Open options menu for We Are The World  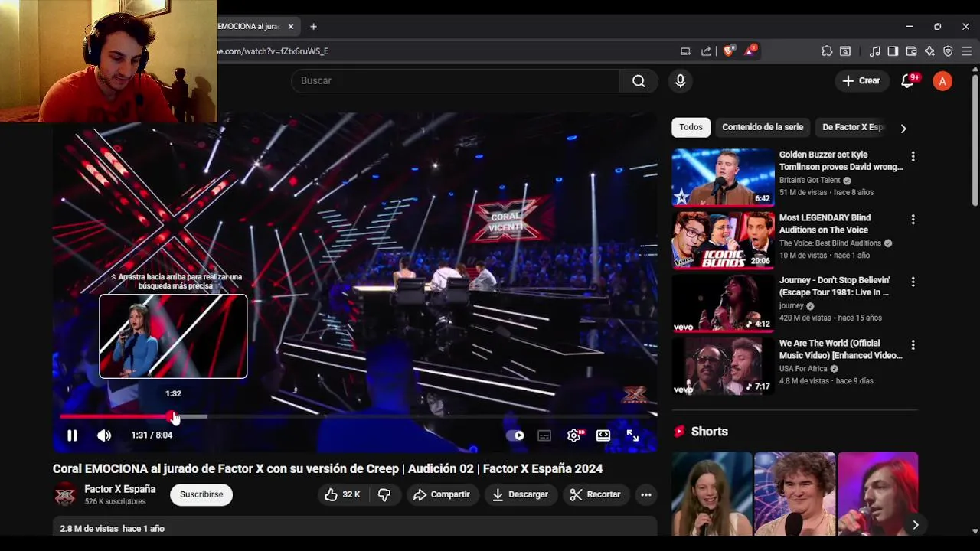tap(913, 344)
